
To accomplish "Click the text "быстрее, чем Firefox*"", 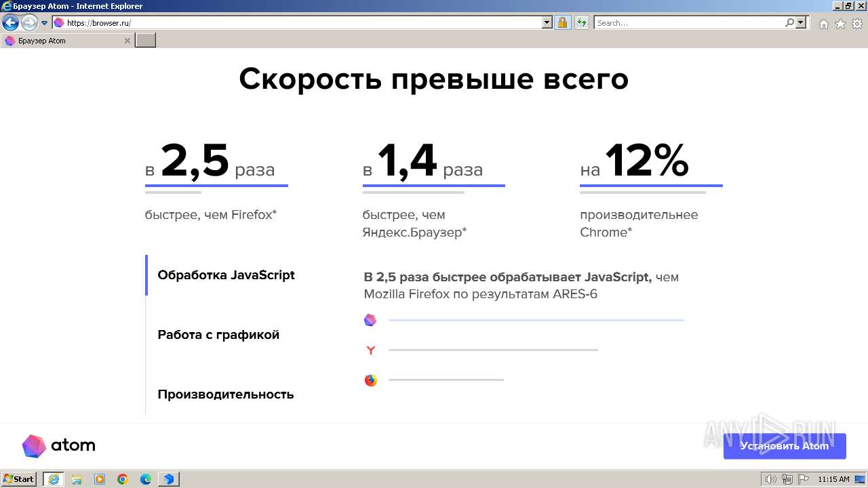I will tap(211, 215).
